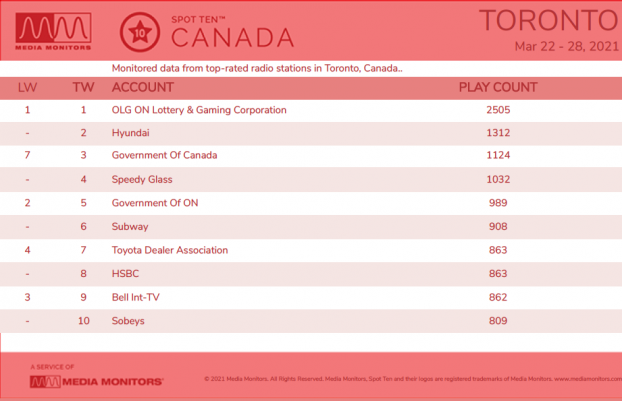The image size is (622, 401).
Task: Select the Sobeys account row
Action: pyautogui.click(x=311, y=321)
